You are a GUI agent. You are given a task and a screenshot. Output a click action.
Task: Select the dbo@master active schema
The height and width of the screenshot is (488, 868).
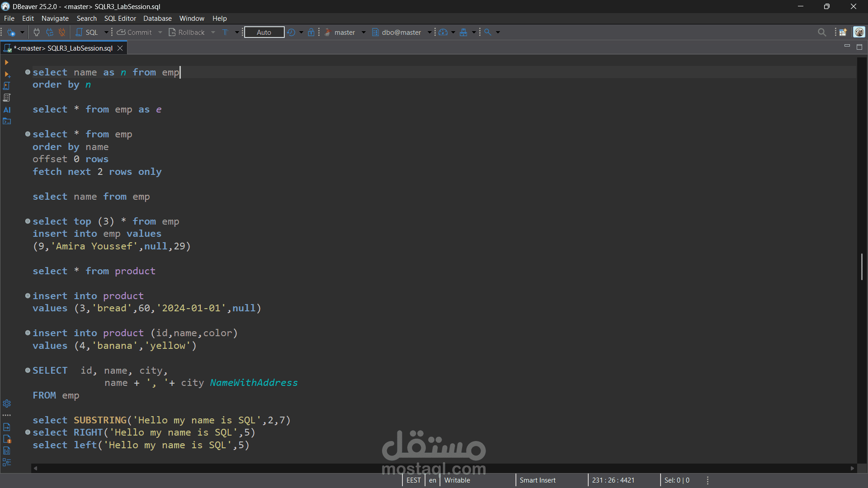point(396,33)
